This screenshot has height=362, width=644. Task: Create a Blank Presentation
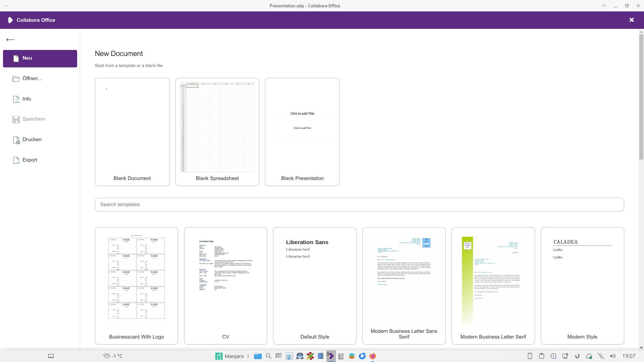302,132
